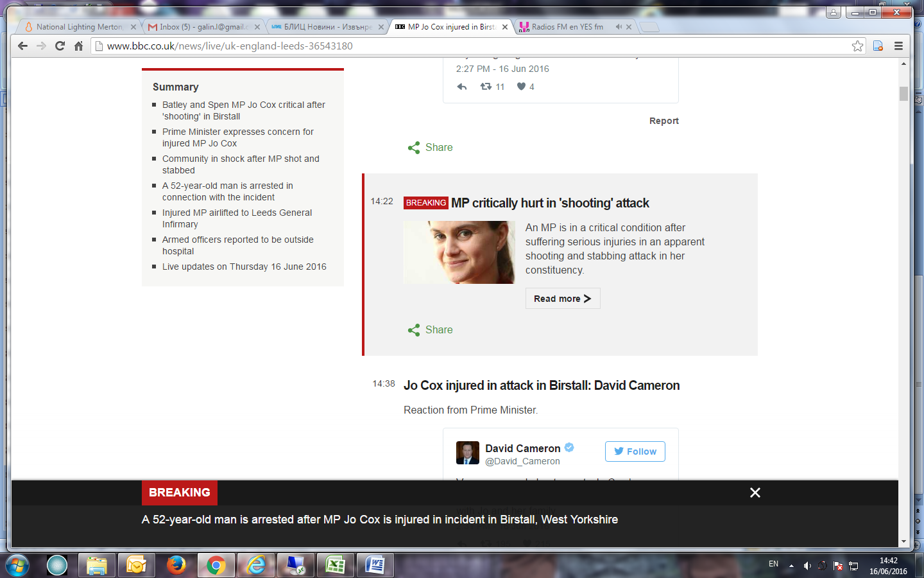The image size is (924, 578).
Task: Click summary item 'Armed officers reported to be outside'
Action: point(238,245)
